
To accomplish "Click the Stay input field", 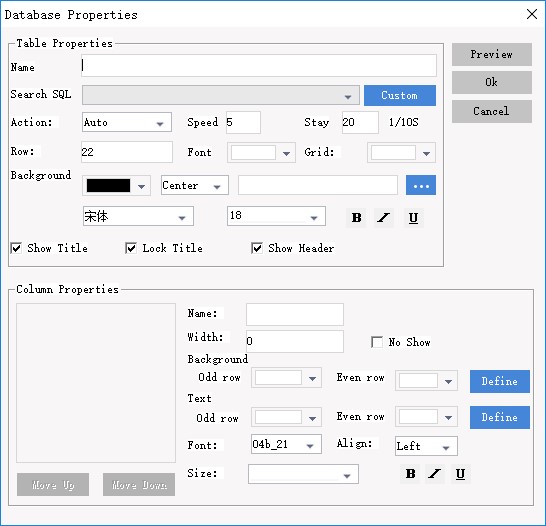I will tap(360, 122).
